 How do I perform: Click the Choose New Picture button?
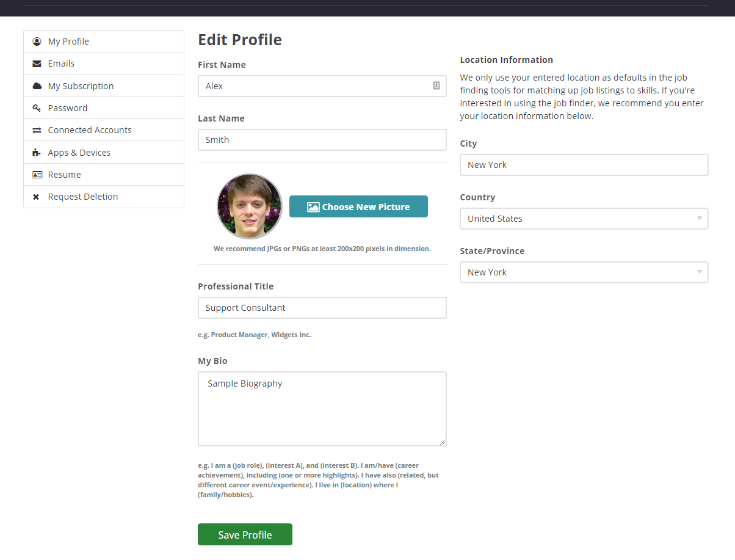point(358,206)
